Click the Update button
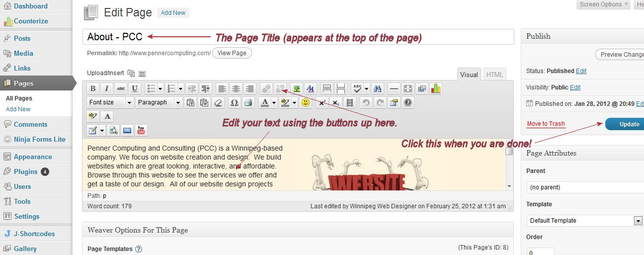 (x=625, y=124)
